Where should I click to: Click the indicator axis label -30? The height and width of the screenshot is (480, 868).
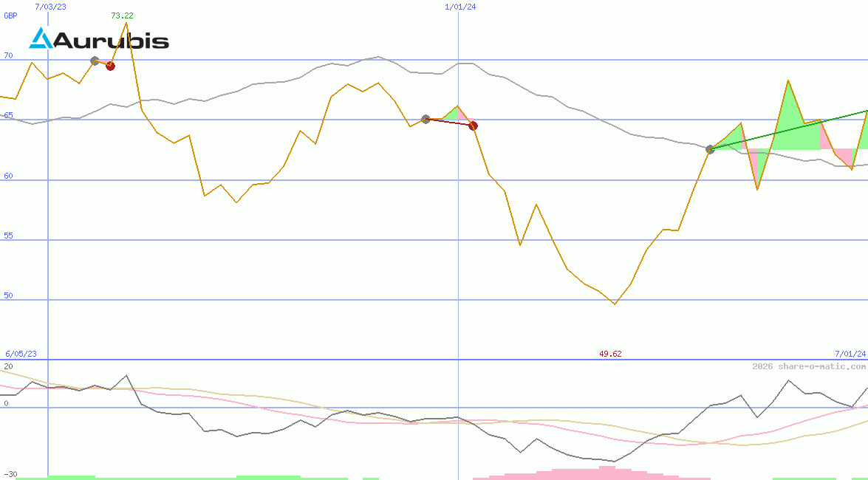pos(10,475)
